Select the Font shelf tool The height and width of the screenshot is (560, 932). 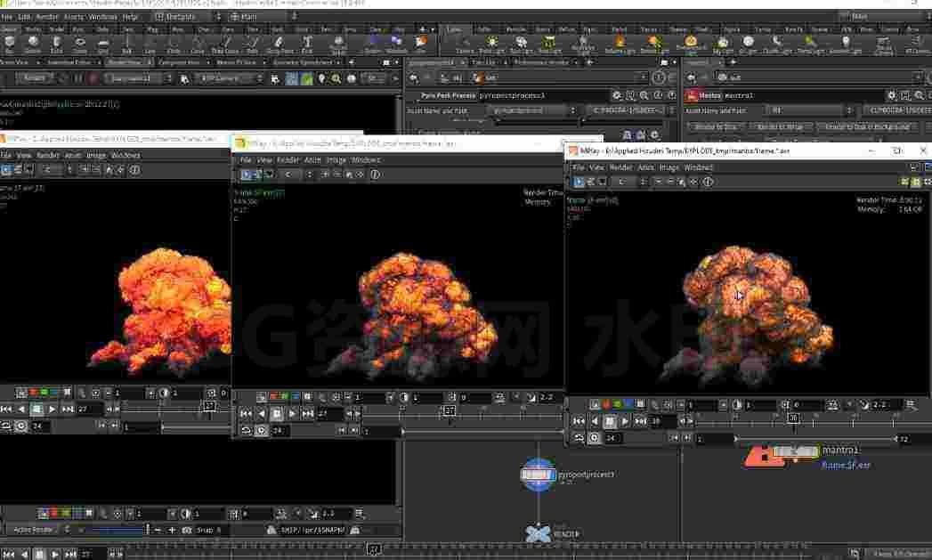pos(307,44)
